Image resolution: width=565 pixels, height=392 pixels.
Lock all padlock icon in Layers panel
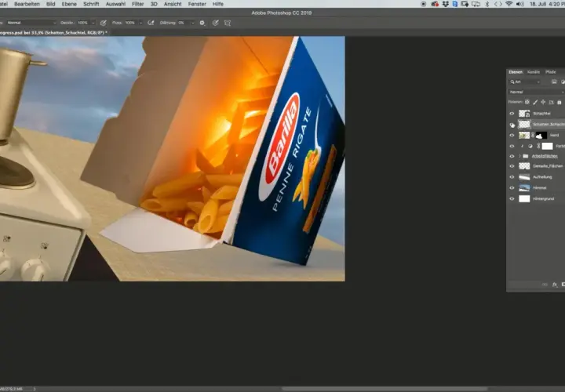pos(560,102)
